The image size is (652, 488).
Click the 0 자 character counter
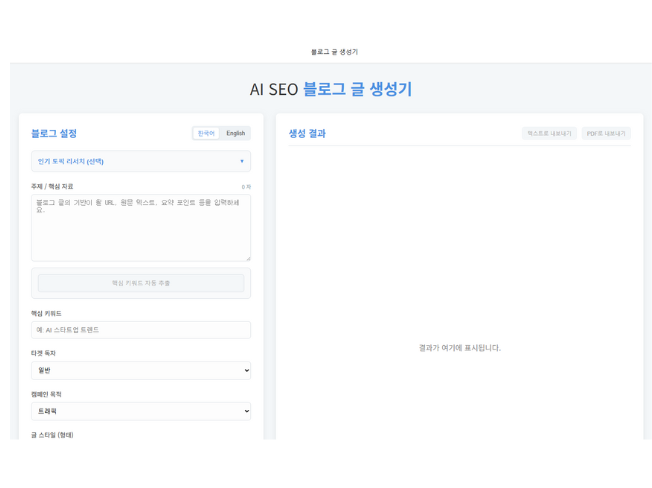246,187
